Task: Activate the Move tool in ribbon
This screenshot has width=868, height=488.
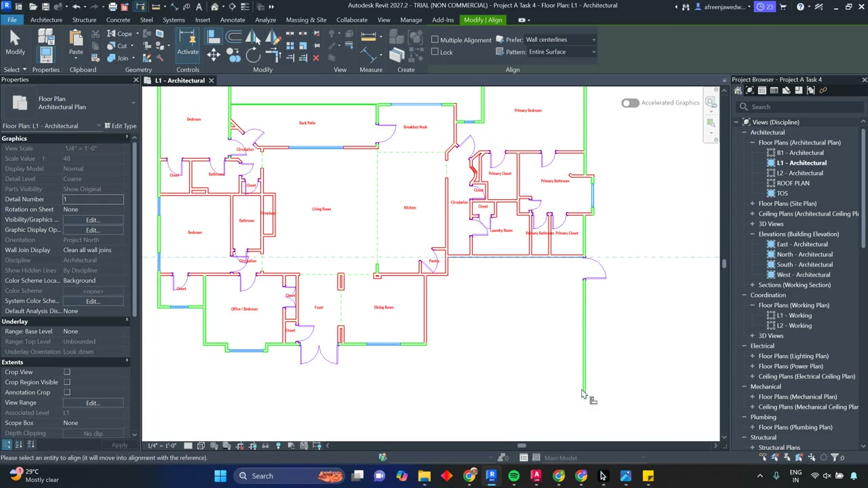Action: tap(213, 55)
